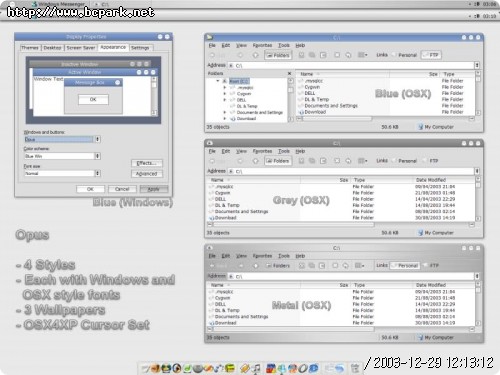Screen dimensions: 500x375
Task: Click Up-folder arrow in Grey (OSX) toolbar
Action: click(255, 161)
